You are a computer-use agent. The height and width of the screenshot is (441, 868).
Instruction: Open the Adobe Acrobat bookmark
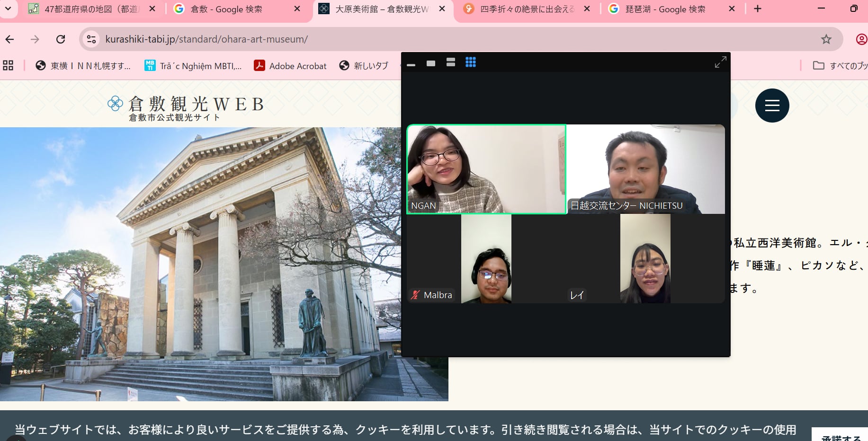(x=290, y=66)
